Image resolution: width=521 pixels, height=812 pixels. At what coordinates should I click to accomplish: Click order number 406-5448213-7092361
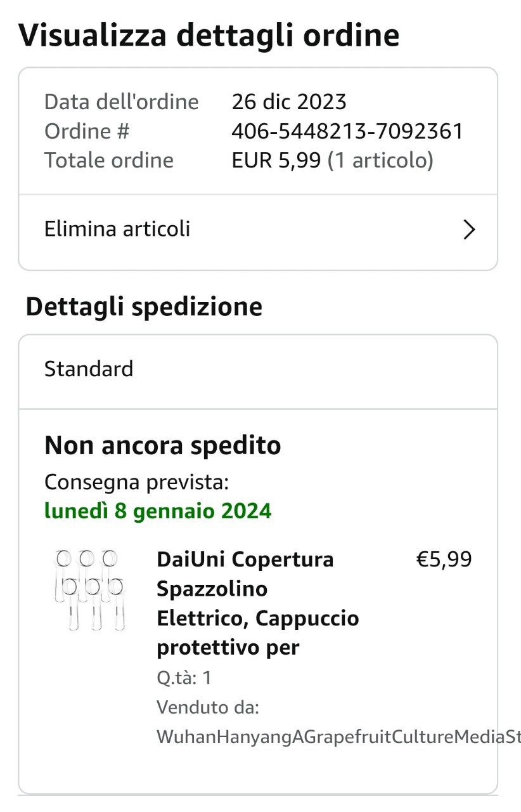(x=347, y=131)
